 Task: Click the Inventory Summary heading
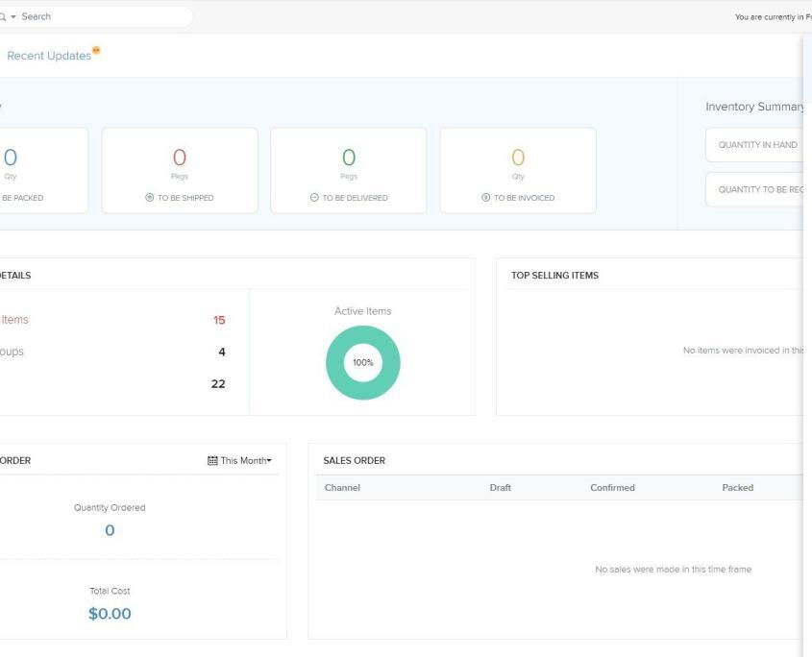click(754, 107)
